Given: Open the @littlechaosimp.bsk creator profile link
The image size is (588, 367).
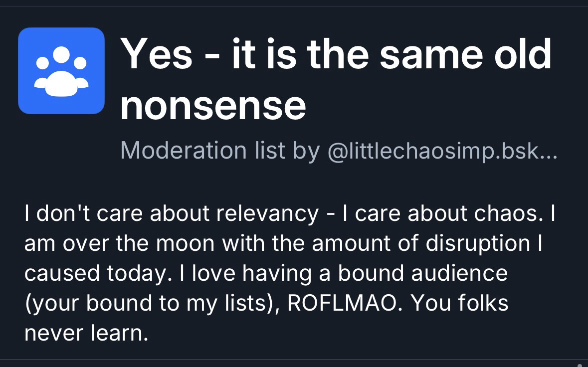Looking at the screenshot, I should pos(442,150).
